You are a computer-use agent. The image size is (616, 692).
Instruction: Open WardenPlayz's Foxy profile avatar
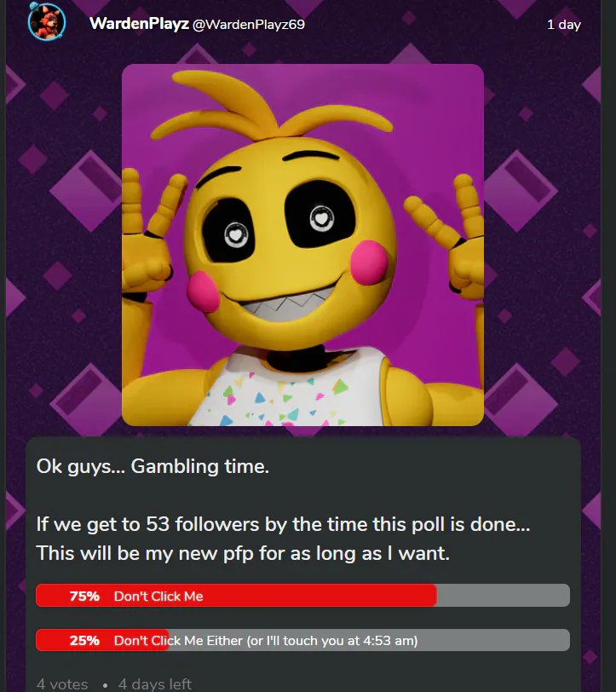click(47, 22)
